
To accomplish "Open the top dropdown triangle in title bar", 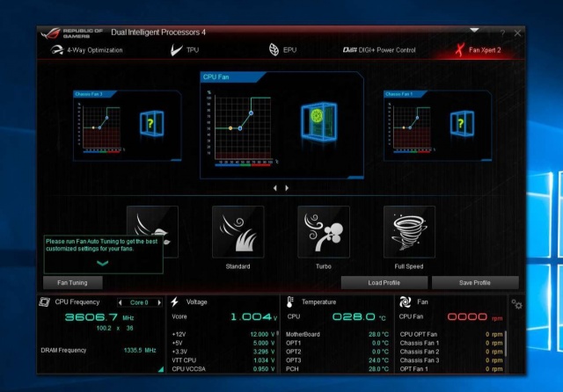I will pyautogui.click(x=474, y=31).
